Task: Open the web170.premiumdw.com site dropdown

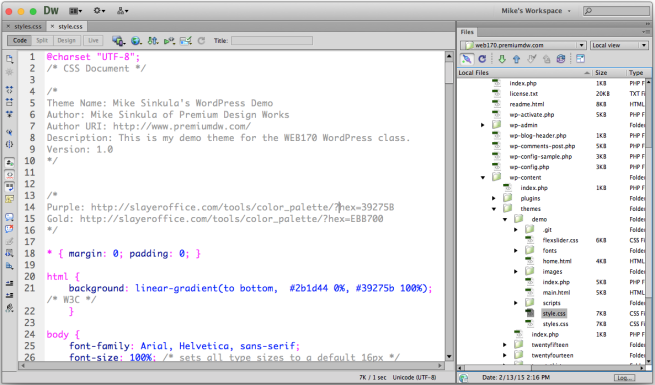Action: click(x=523, y=45)
